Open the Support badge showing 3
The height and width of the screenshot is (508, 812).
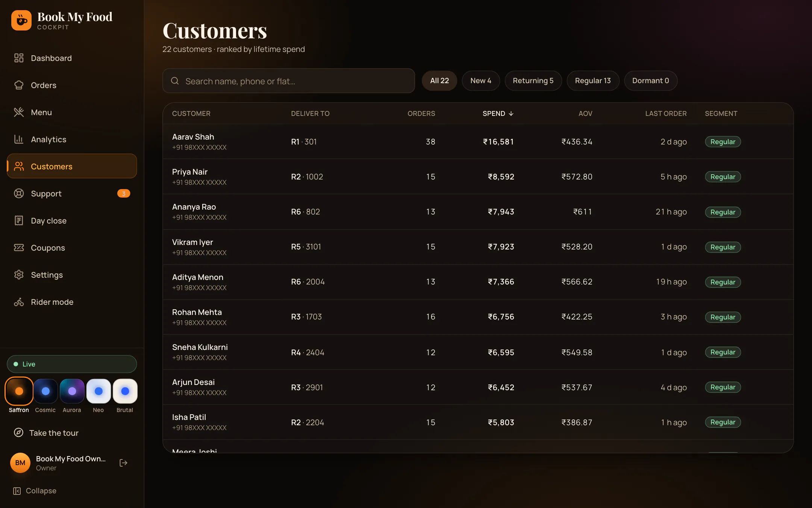[124, 193]
